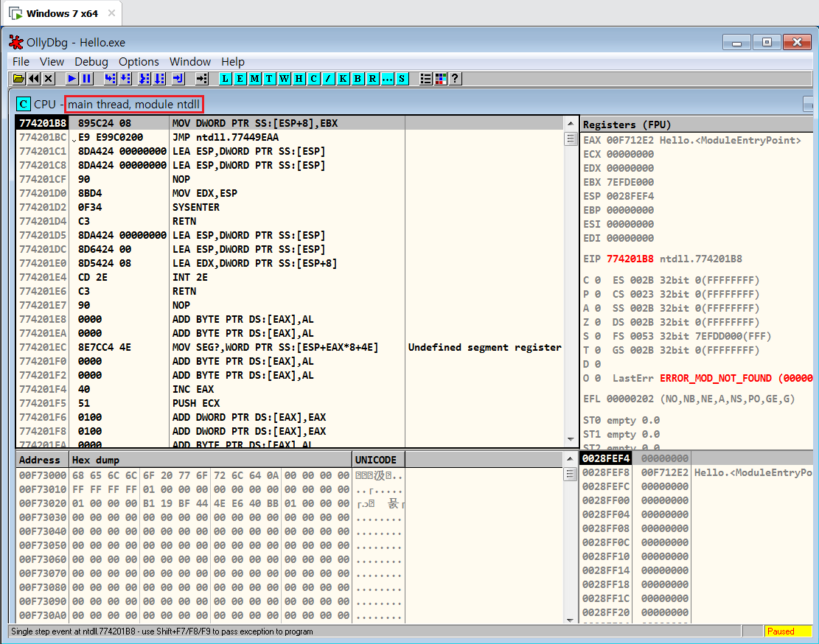Viewport: 819px width, 644px height.
Task: Open the Options menu
Action: click(x=139, y=62)
